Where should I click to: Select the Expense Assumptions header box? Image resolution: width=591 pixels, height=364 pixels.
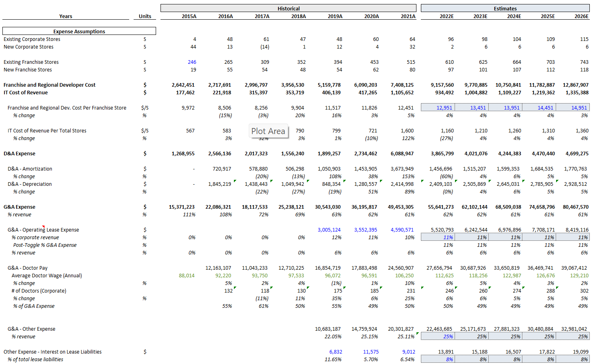[x=79, y=31]
